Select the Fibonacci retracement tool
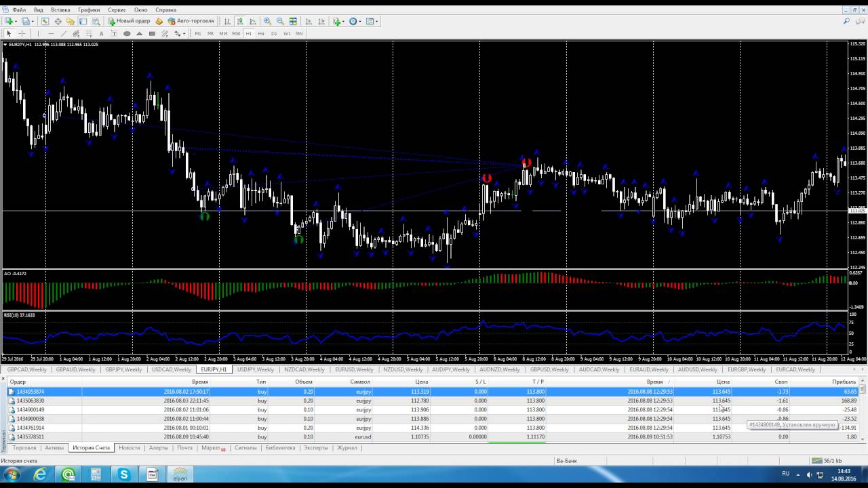Screen dimensions: 868x488 [89, 33]
